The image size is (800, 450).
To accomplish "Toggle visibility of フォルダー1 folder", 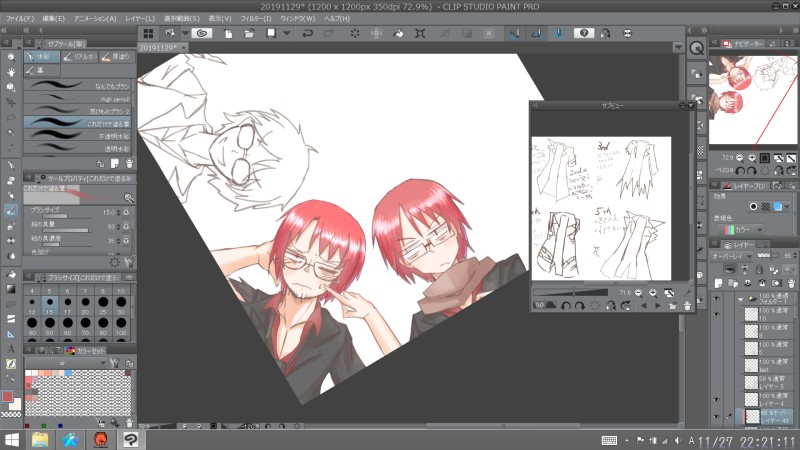I will [x=717, y=298].
